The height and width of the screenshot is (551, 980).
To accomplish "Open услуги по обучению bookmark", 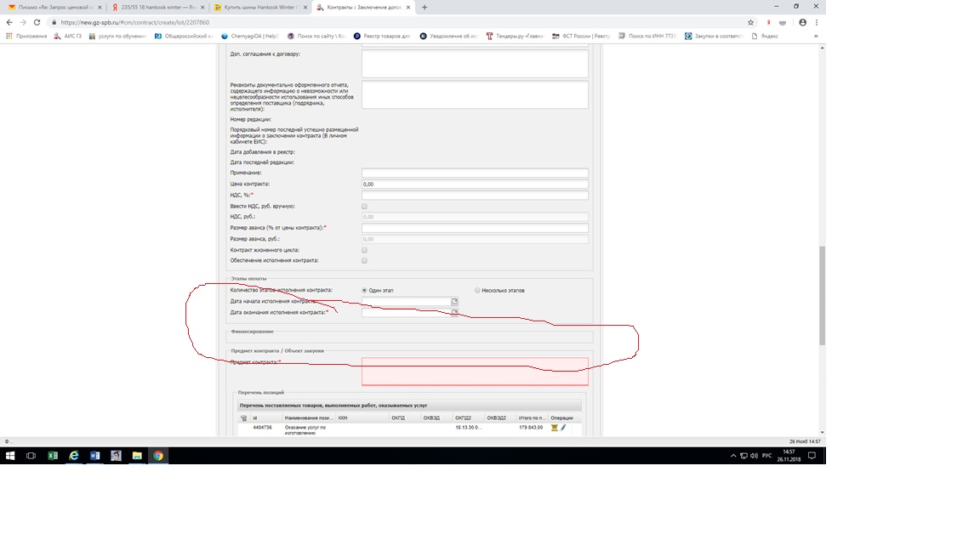I will (117, 37).
